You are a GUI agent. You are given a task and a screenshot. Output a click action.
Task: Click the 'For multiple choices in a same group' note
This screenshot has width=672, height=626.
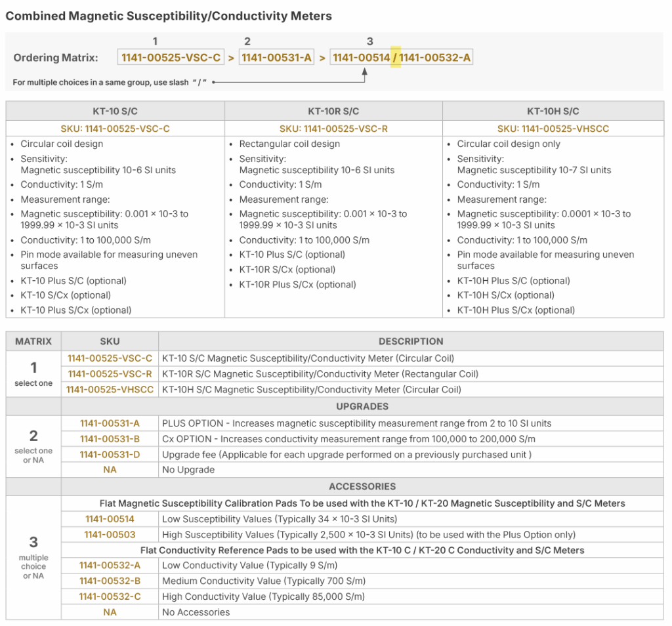click(x=110, y=82)
